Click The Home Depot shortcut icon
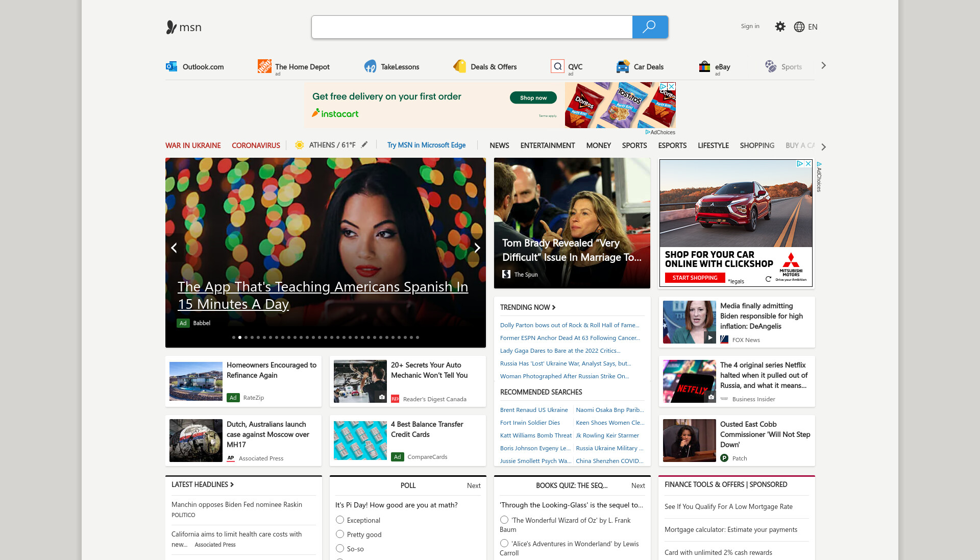The image size is (980, 560). pyautogui.click(x=264, y=66)
